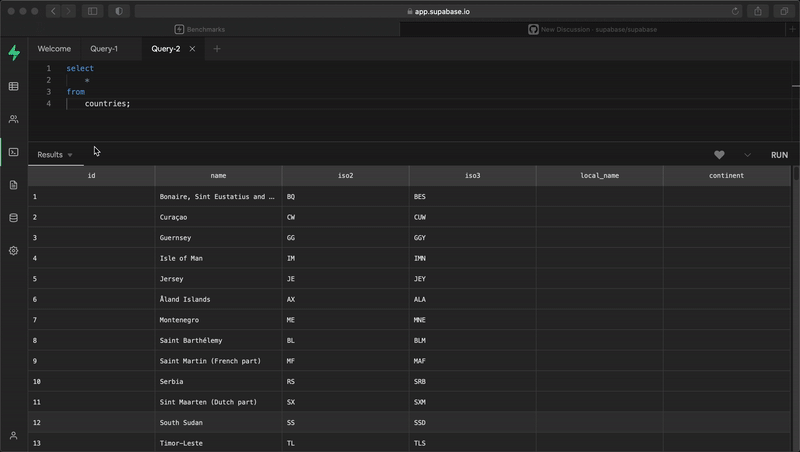Add a new query tab
This screenshot has width=800, height=452.
[217, 48]
